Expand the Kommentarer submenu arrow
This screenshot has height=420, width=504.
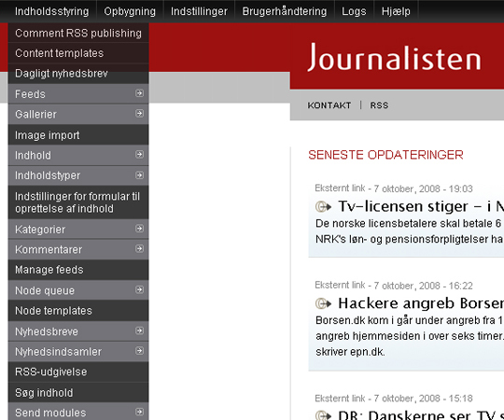(x=139, y=248)
